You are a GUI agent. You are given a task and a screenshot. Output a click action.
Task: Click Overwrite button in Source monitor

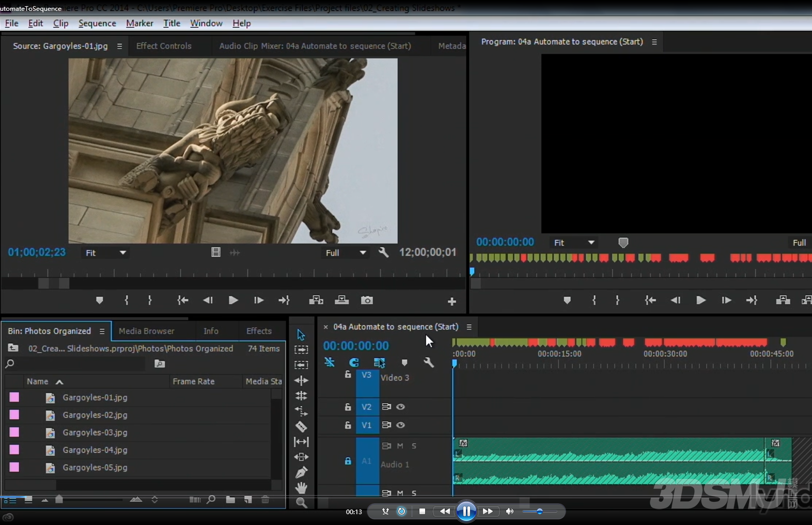[x=341, y=300]
